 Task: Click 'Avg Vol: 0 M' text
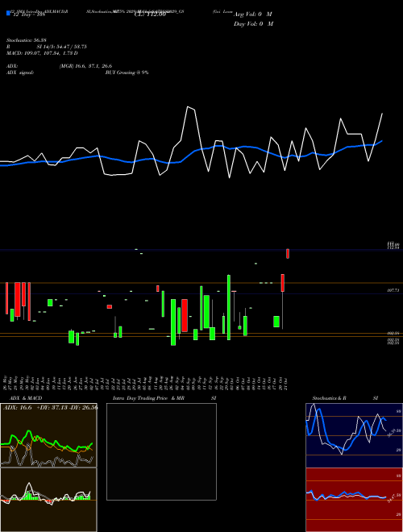pos(253,15)
